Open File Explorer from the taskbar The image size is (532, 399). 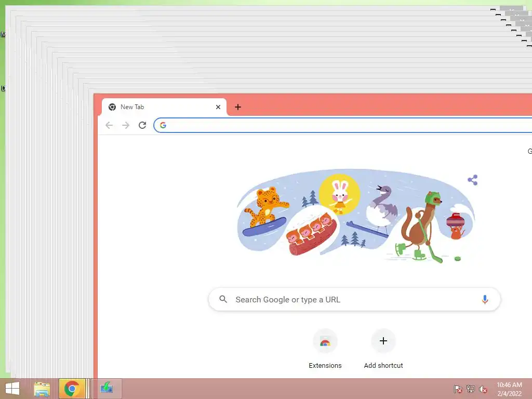point(42,389)
